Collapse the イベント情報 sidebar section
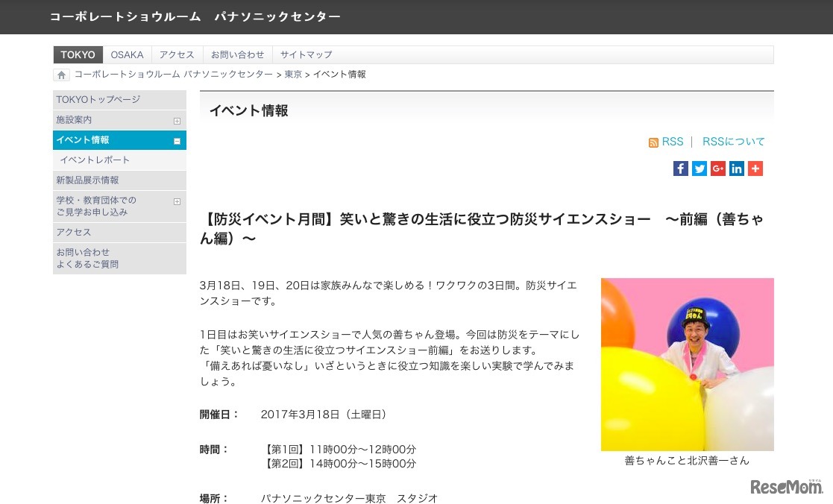Screen dimensions: 833x504 (x=177, y=140)
